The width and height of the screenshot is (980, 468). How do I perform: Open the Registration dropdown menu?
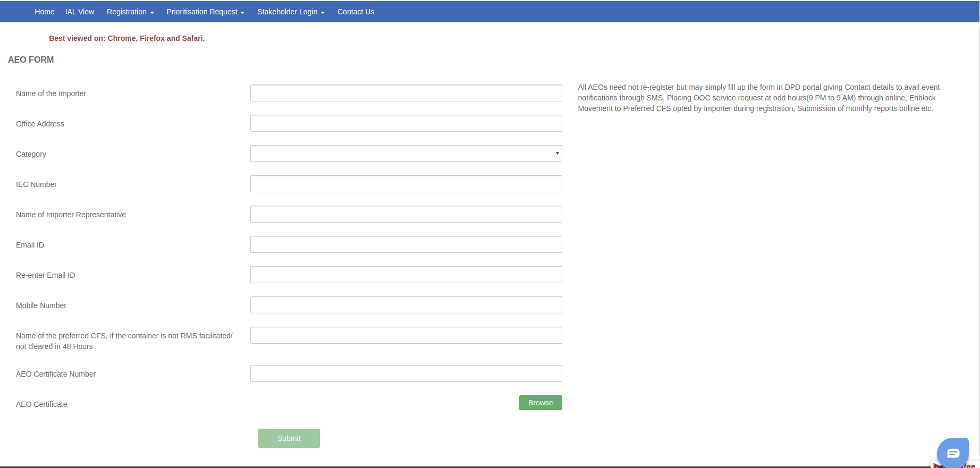point(130,12)
